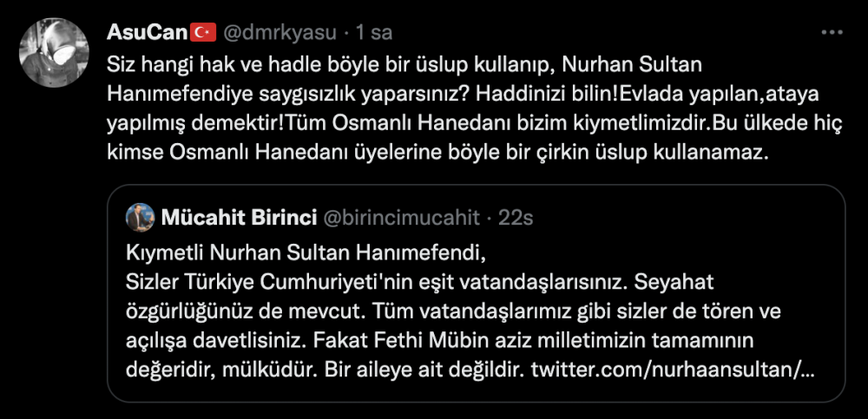Click Mücahit Birinci's small avatar

pyautogui.click(x=140, y=219)
